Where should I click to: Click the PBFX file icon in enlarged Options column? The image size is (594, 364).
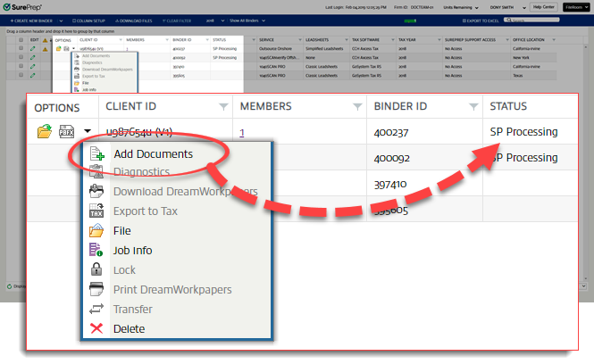point(66,132)
